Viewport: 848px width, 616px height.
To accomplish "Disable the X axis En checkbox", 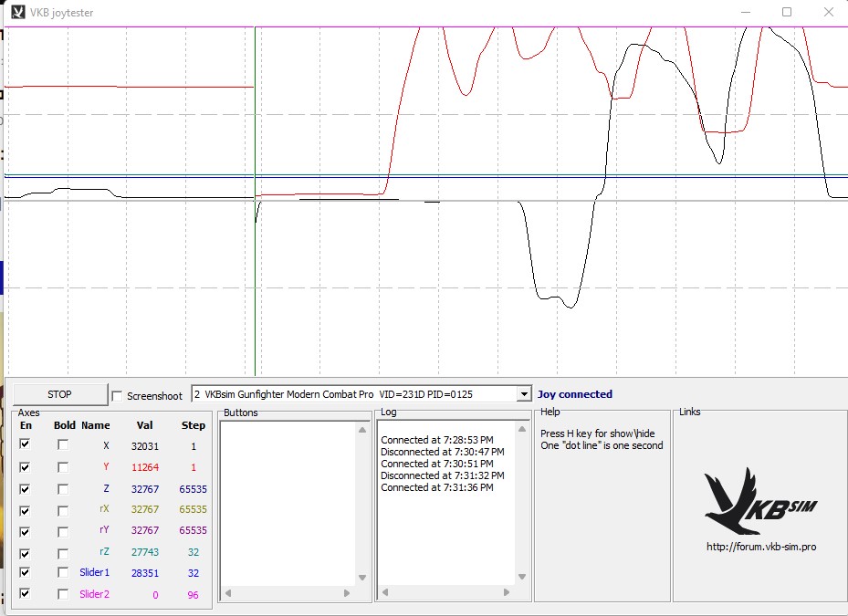I will coord(26,444).
